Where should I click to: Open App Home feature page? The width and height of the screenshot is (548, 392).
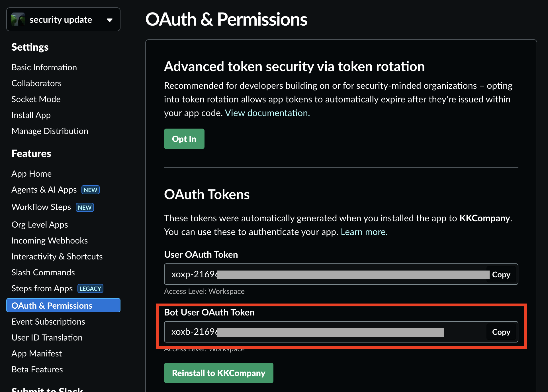point(32,174)
